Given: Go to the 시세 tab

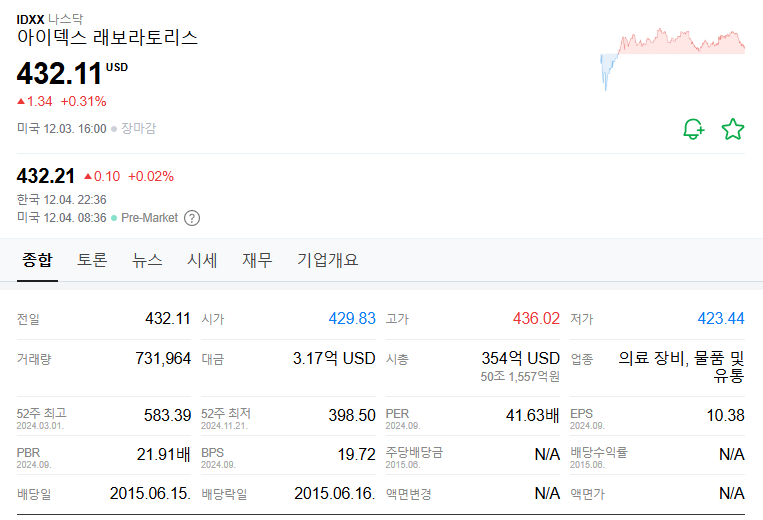Looking at the screenshot, I should (202, 260).
